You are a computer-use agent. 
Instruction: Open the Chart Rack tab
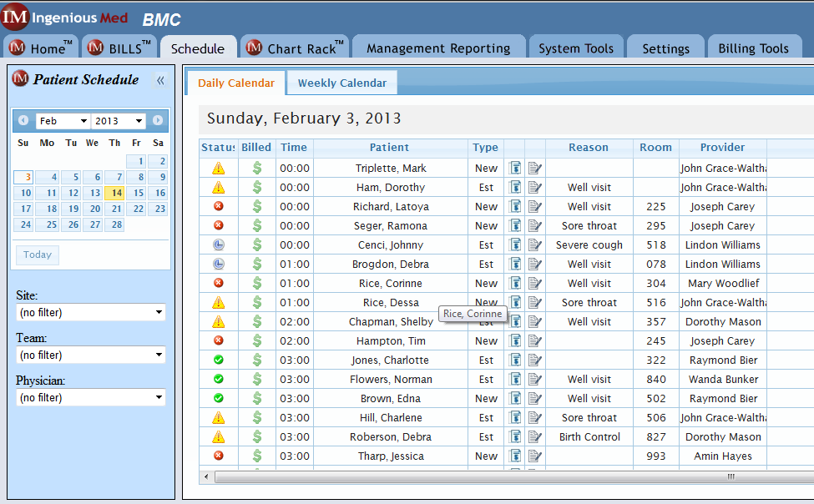[x=295, y=48]
